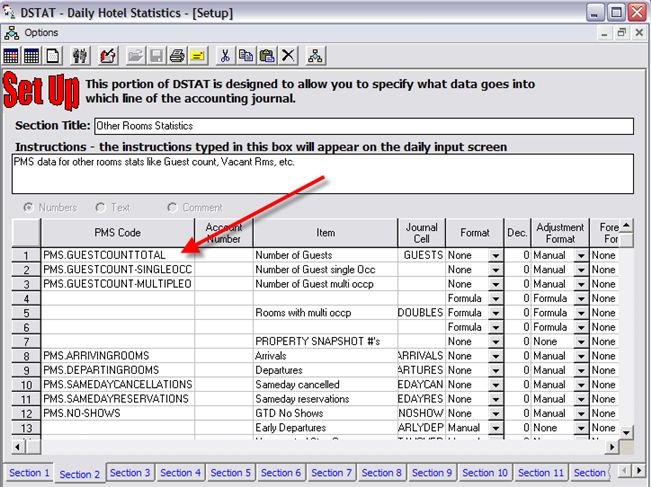This screenshot has height=487, width=651.
Task: Click the PMS Code column header
Action: click(x=117, y=232)
